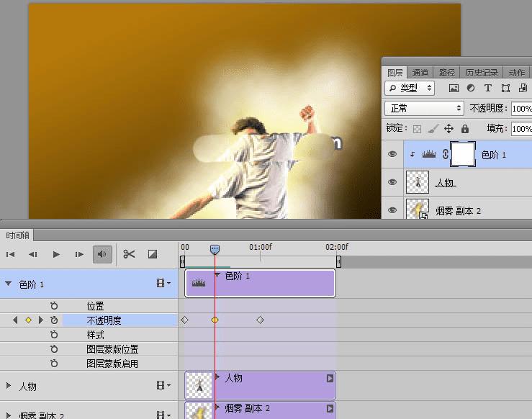The height and width of the screenshot is (419, 532).
Task: Lock position move icon
Action: coord(449,129)
